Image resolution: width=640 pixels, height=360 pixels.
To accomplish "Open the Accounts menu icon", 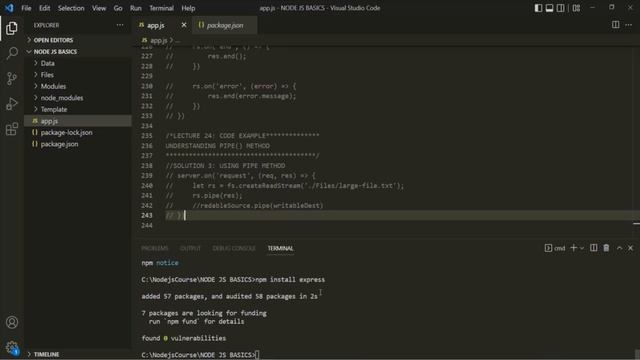I will tap(12, 322).
